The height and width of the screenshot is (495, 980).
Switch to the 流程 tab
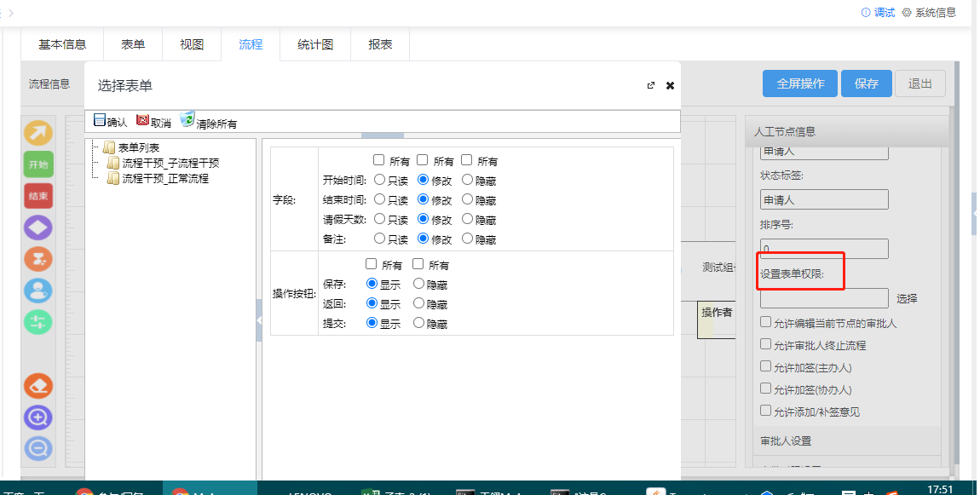(x=251, y=44)
